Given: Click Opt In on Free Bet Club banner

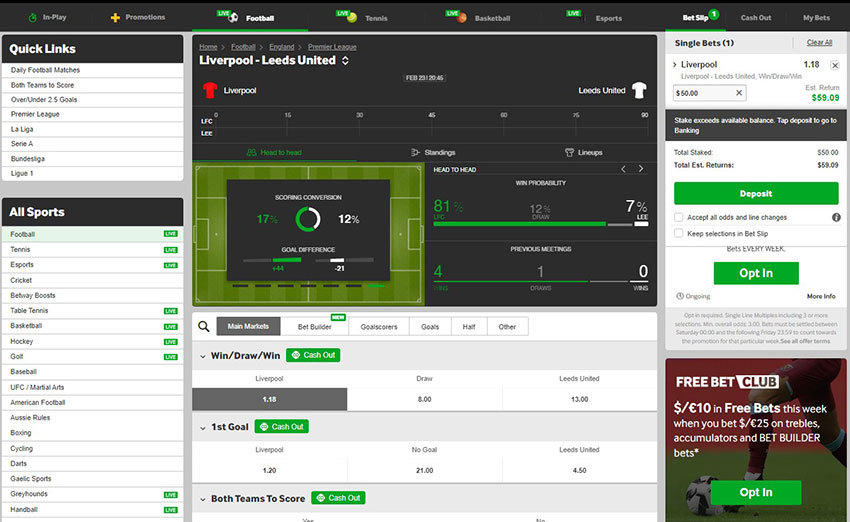Looking at the screenshot, I should pyautogui.click(x=756, y=492).
